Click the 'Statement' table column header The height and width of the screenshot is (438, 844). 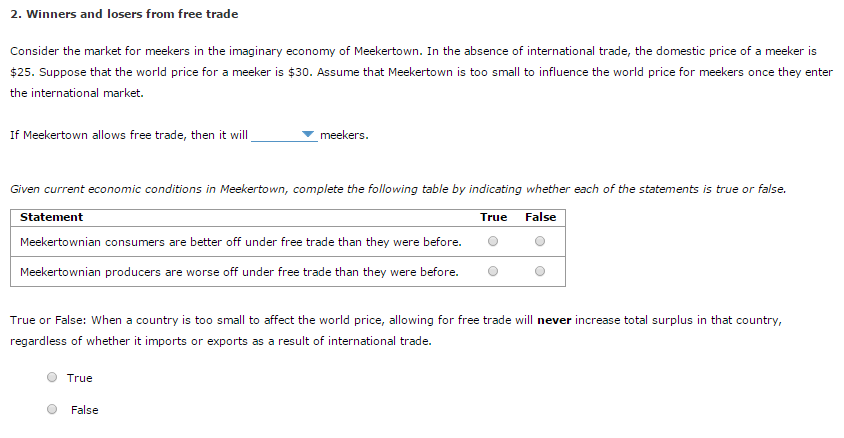pyautogui.click(x=52, y=217)
